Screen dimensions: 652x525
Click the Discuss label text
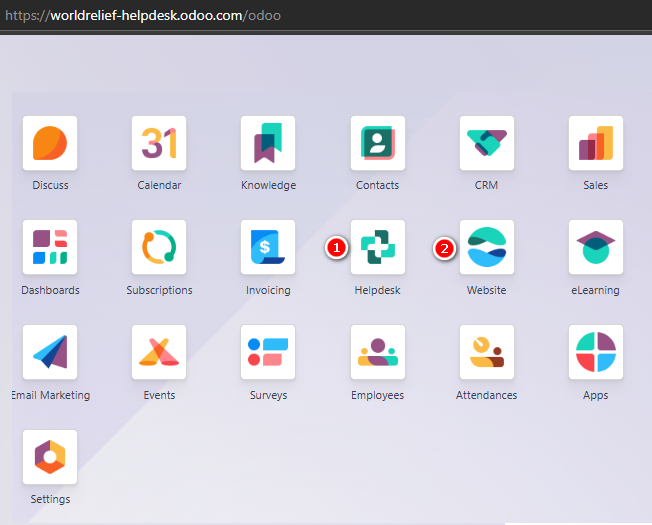pyautogui.click(x=50, y=185)
